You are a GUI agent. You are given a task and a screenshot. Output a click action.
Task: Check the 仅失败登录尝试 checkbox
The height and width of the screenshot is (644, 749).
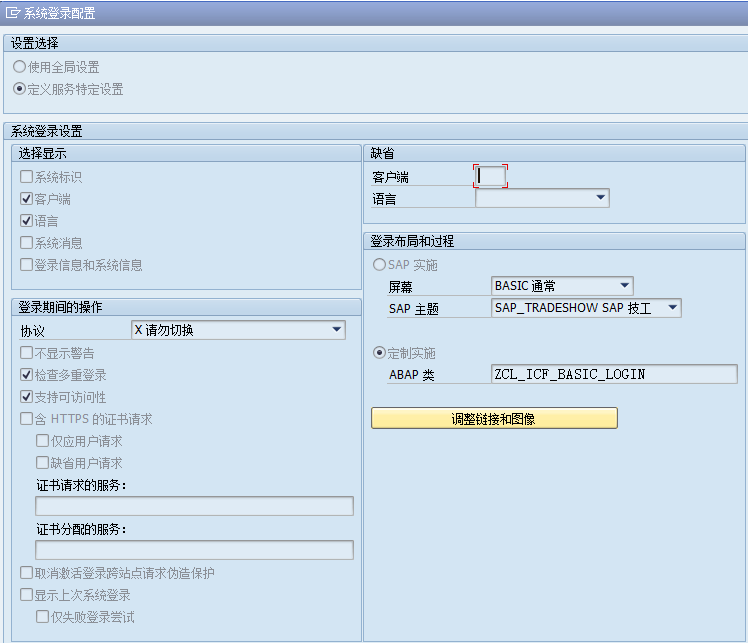(x=43, y=617)
